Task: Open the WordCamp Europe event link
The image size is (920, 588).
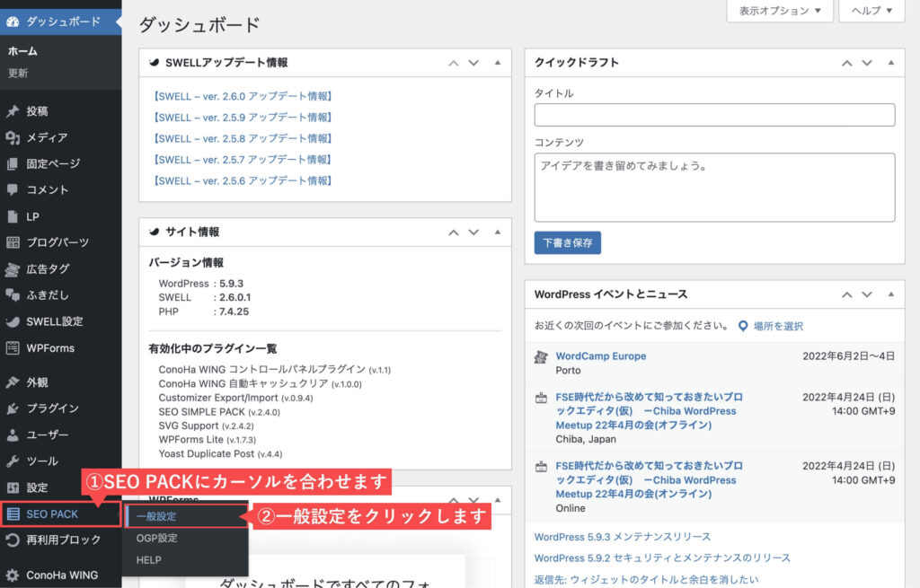Action: (x=601, y=355)
